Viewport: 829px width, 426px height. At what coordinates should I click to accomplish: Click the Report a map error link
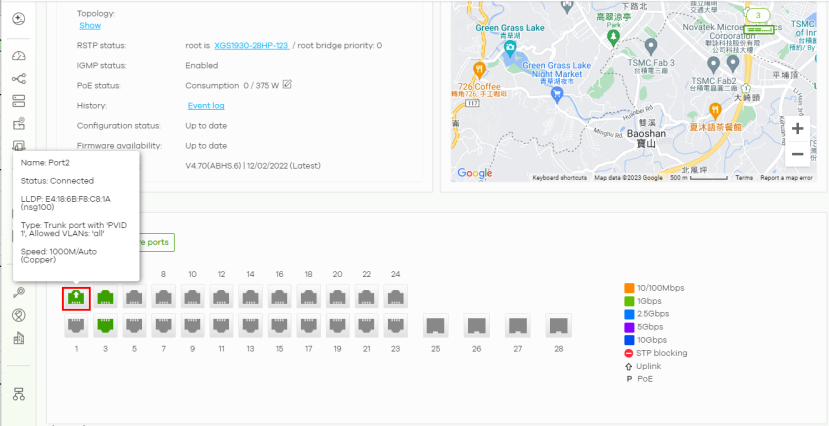pos(786,178)
